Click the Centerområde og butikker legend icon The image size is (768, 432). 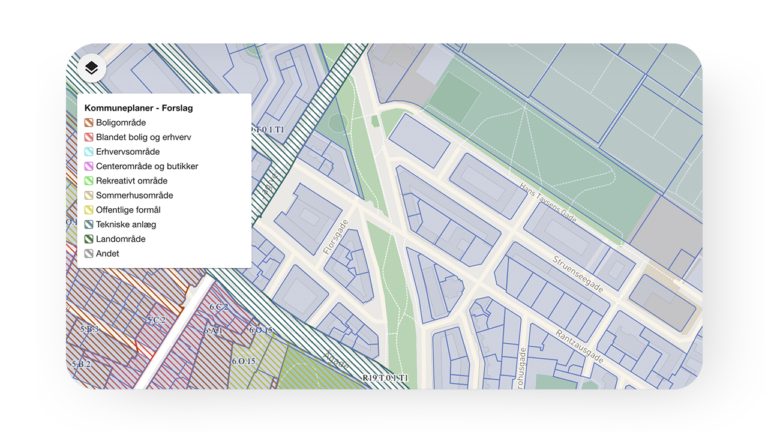point(88,166)
